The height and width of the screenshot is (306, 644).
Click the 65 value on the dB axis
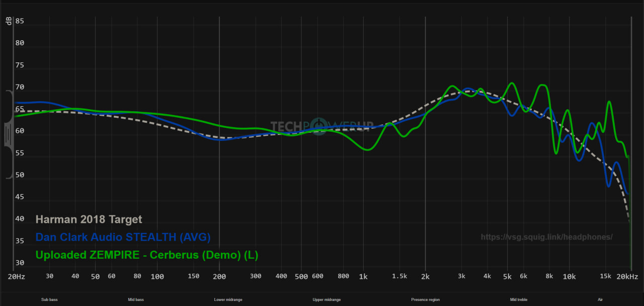[20, 109]
